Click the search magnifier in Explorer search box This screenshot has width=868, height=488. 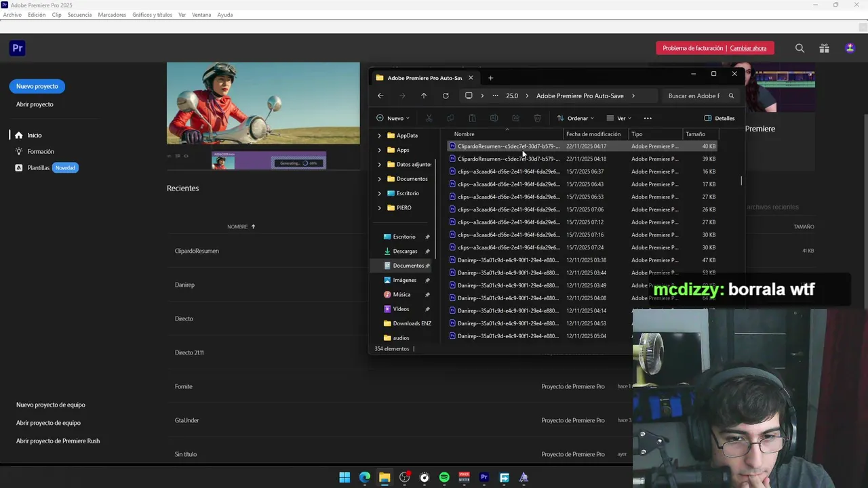[x=731, y=96]
